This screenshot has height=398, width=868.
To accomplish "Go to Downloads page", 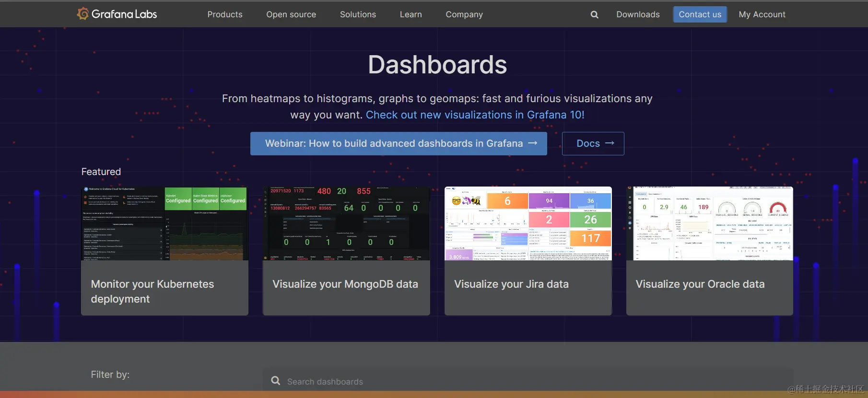I will [638, 14].
